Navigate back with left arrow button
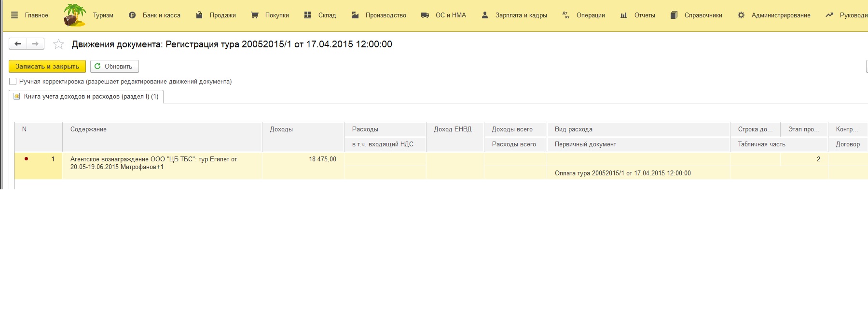Screen dimensions: 868x313 [x=18, y=44]
